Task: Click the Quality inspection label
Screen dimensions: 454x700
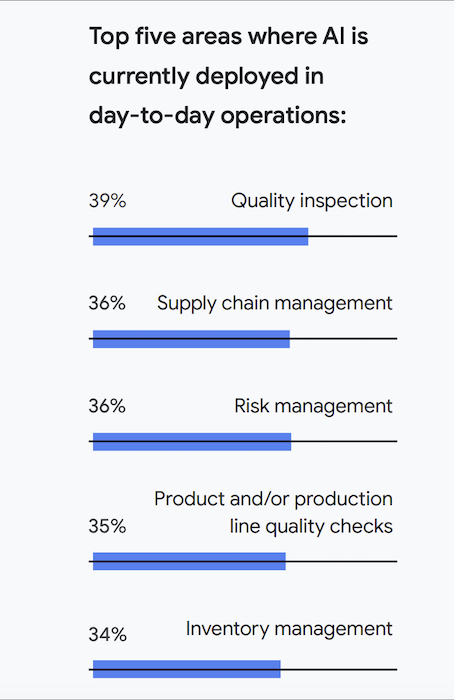Action: click(x=312, y=201)
